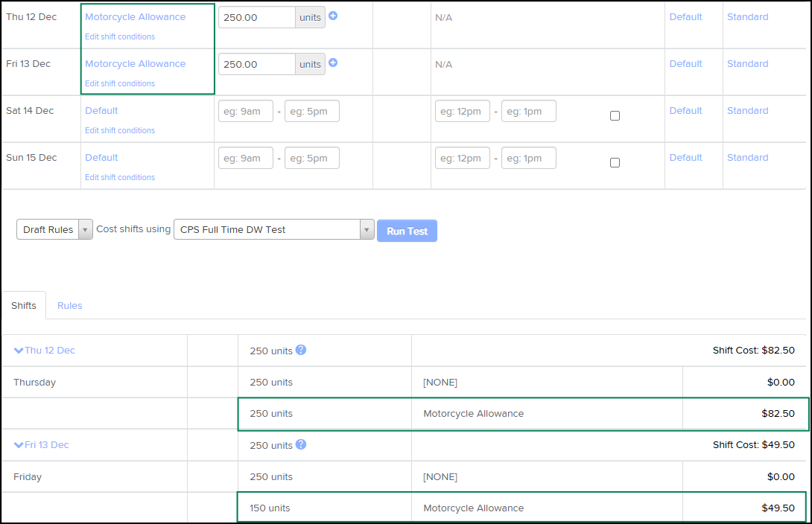The image size is (812, 524).
Task: Click the Sun 15 Dec break end field
Action: [528, 158]
